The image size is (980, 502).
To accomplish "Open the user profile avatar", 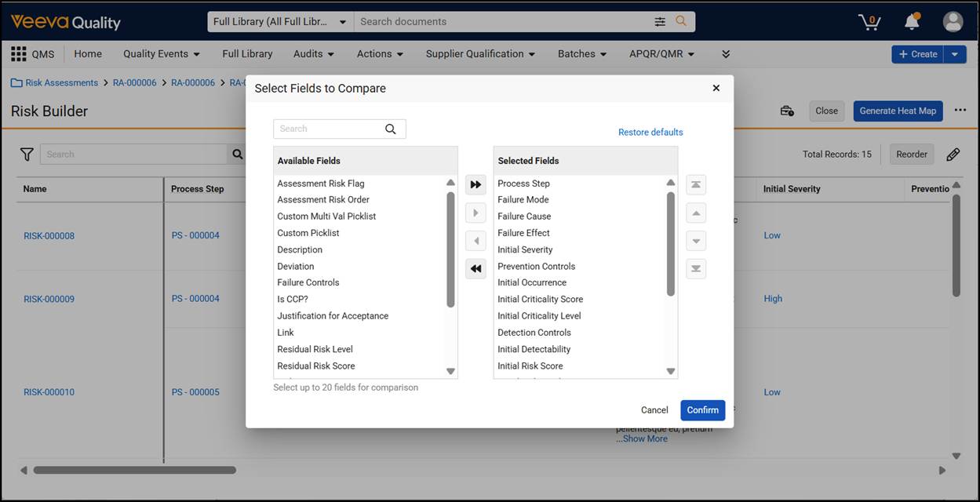I will 953,22.
